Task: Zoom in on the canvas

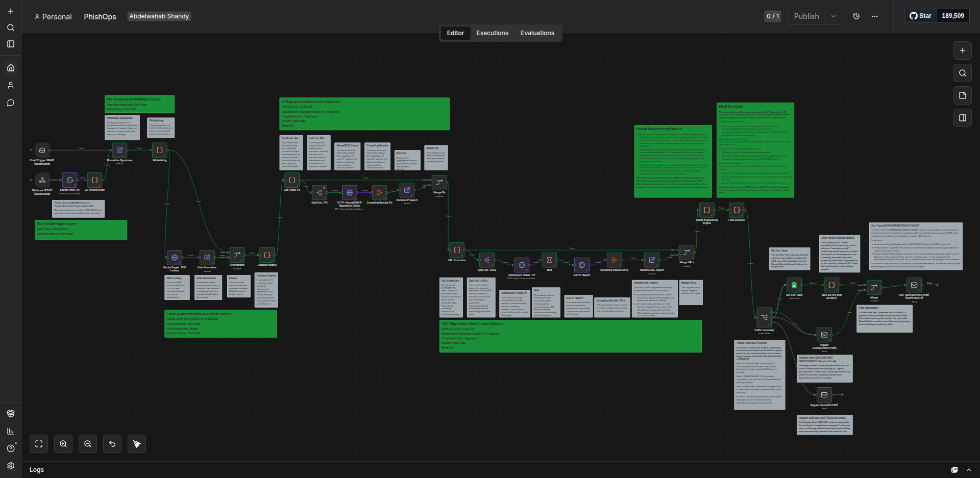Action: point(63,444)
